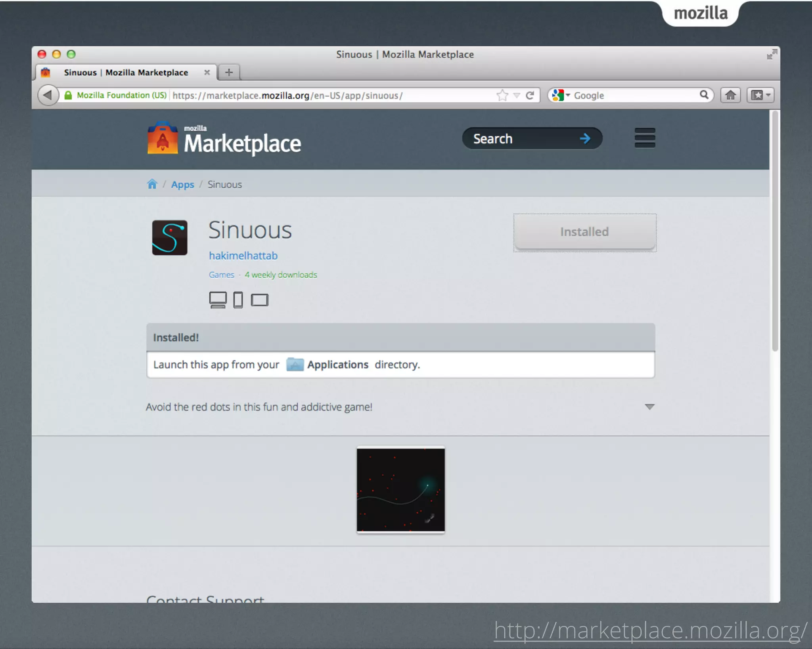This screenshot has height=649, width=812.
Task: Click the tablet compatibility icon
Action: [x=260, y=300]
